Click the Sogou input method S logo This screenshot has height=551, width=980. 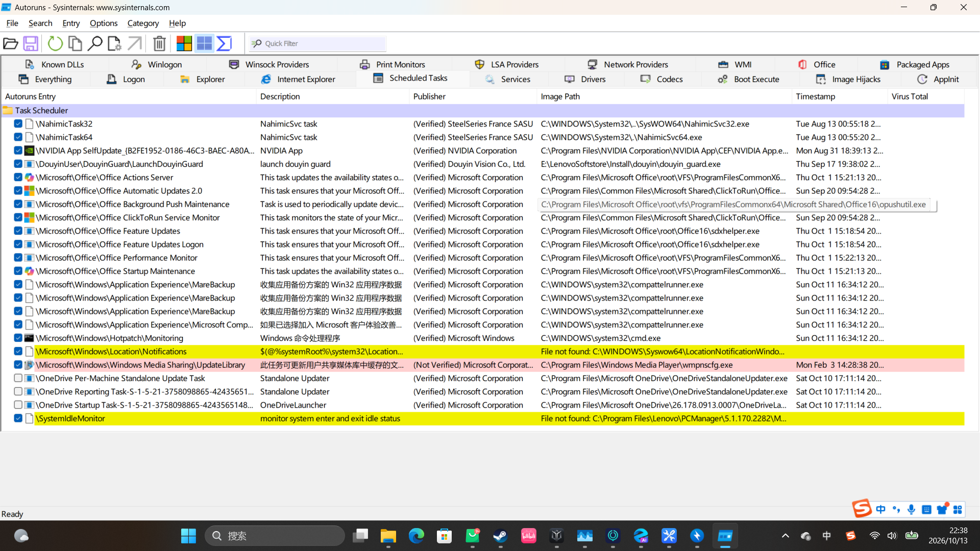point(862,509)
